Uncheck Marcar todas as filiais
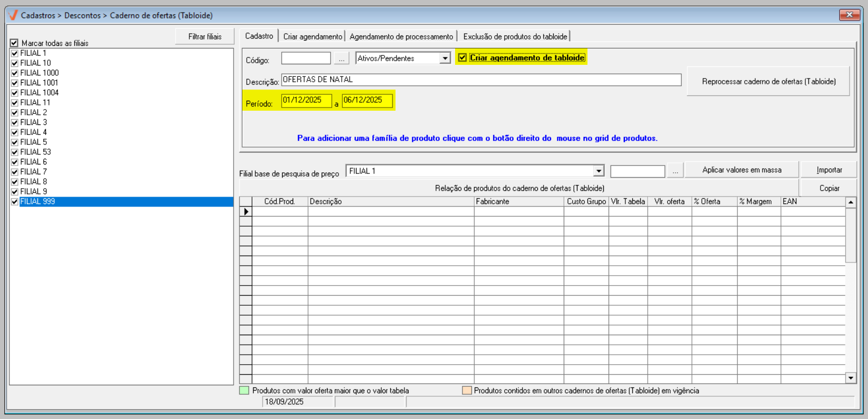 pos(14,43)
